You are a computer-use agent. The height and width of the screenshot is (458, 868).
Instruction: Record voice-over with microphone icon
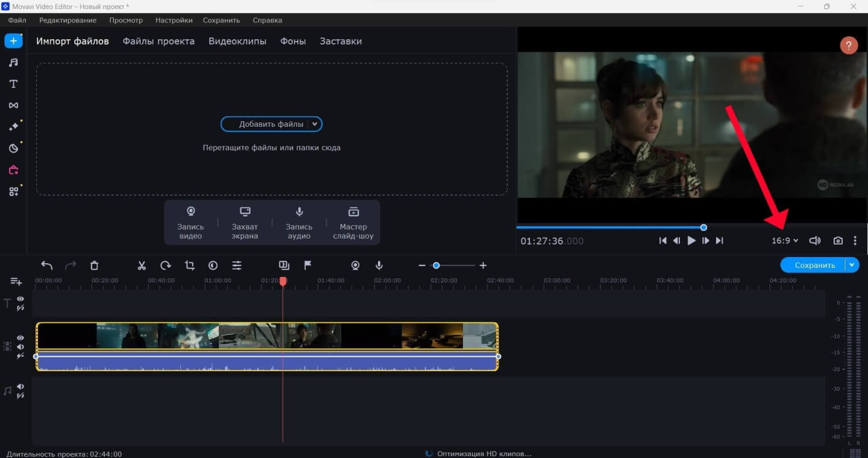[x=379, y=265]
